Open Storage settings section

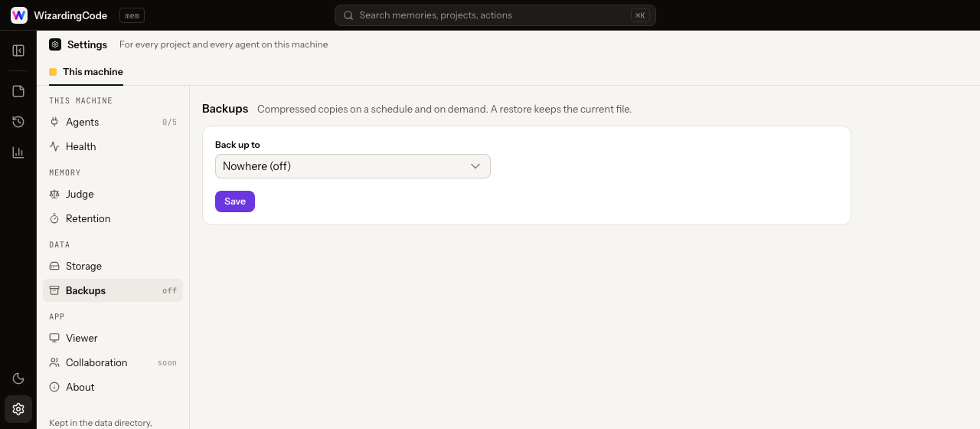click(113, 266)
